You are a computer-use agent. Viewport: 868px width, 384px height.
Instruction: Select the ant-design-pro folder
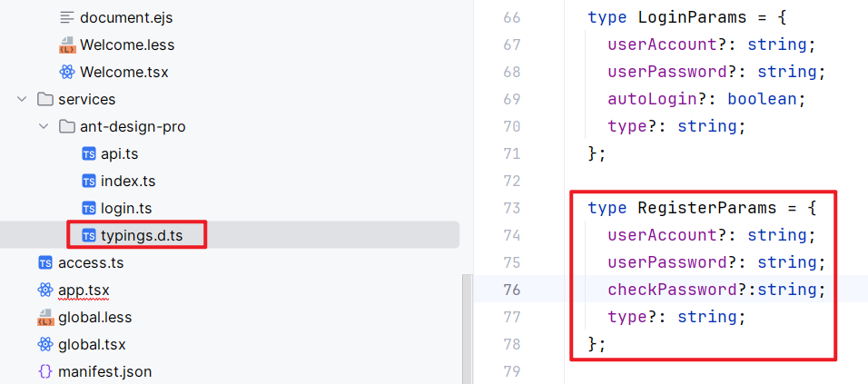tap(133, 126)
